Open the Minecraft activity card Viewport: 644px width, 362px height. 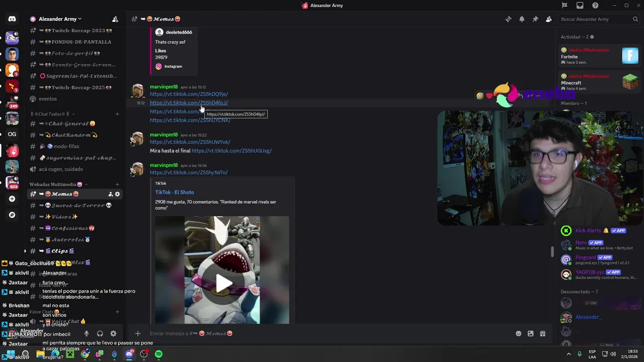pyautogui.click(x=600, y=81)
